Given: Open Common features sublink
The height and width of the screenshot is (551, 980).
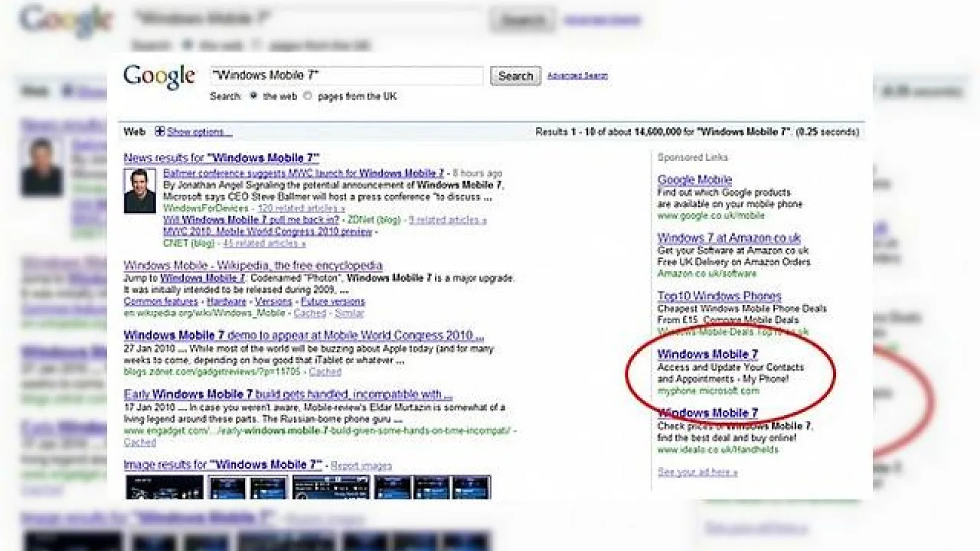Looking at the screenshot, I should coord(160,301).
